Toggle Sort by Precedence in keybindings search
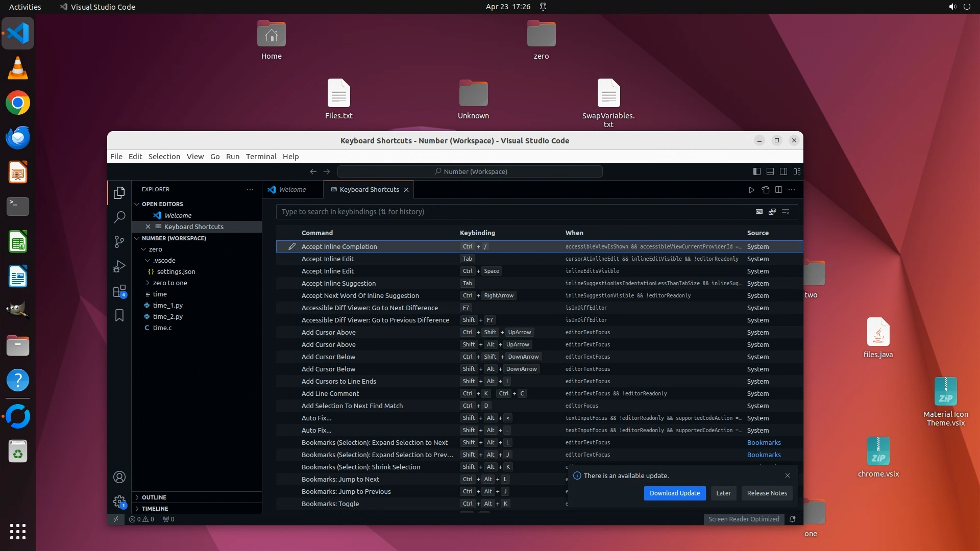The width and height of the screenshot is (980, 551). pos(772,212)
